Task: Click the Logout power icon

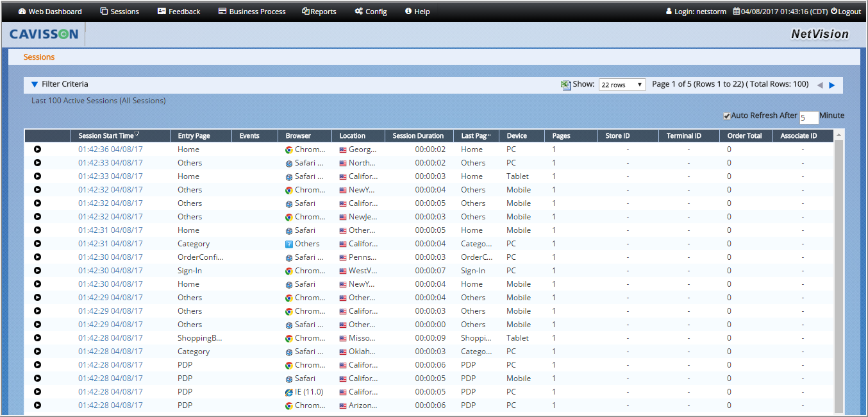Action: 834,12
